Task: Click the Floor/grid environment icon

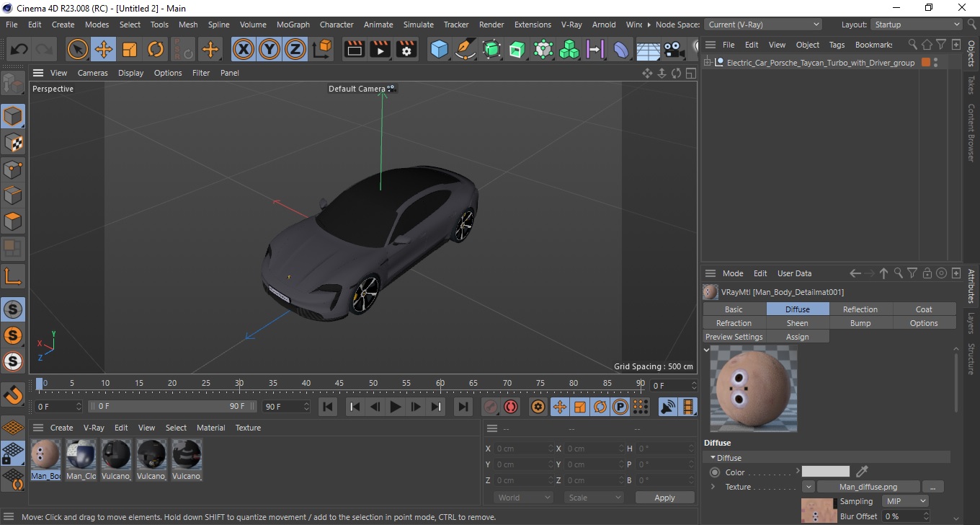Action: (x=648, y=49)
